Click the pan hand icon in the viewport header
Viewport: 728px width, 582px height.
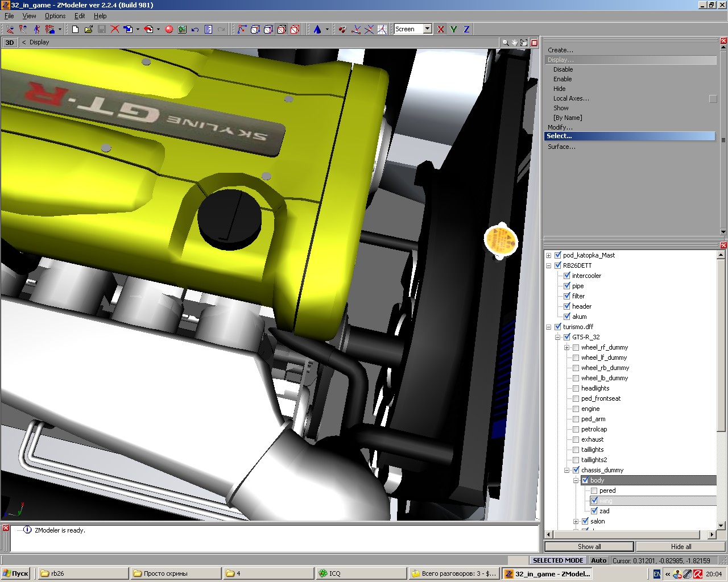click(515, 42)
